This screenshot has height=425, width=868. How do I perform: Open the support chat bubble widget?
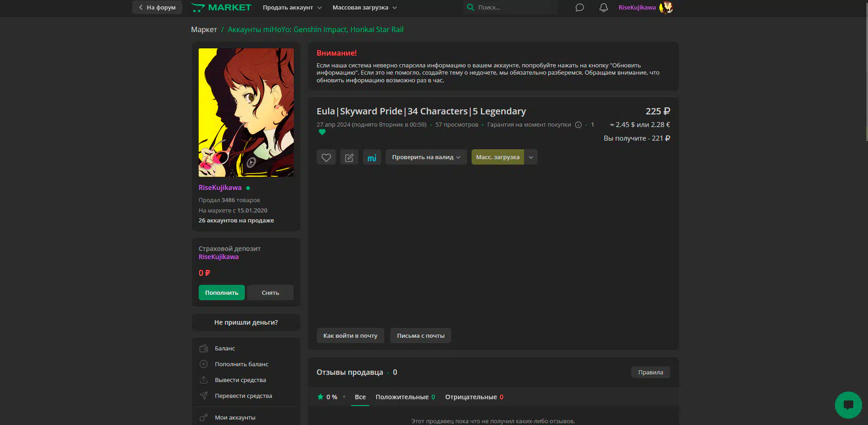(848, 405)
